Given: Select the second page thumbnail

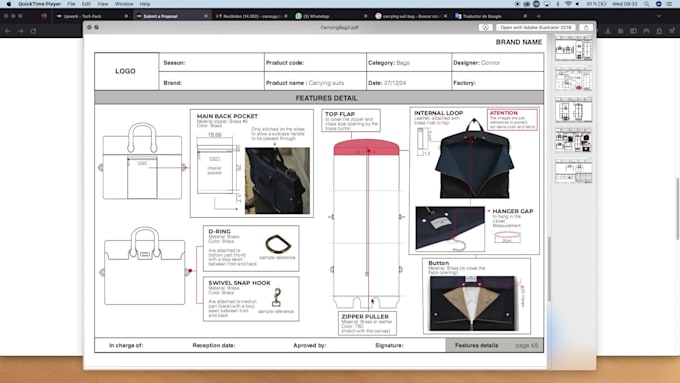Looking at the screenshot, I should click(573, 79).
